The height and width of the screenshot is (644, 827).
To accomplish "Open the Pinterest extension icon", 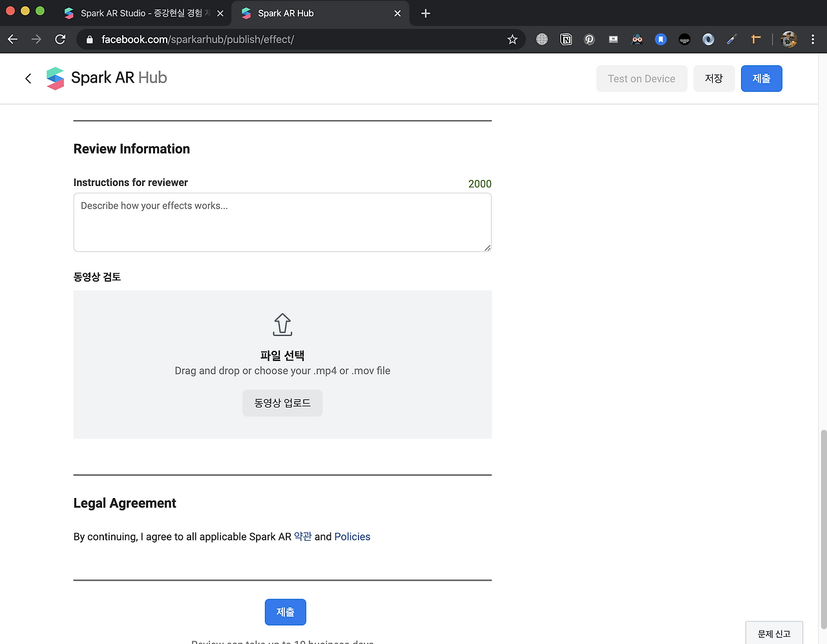I will coord(589,39).
